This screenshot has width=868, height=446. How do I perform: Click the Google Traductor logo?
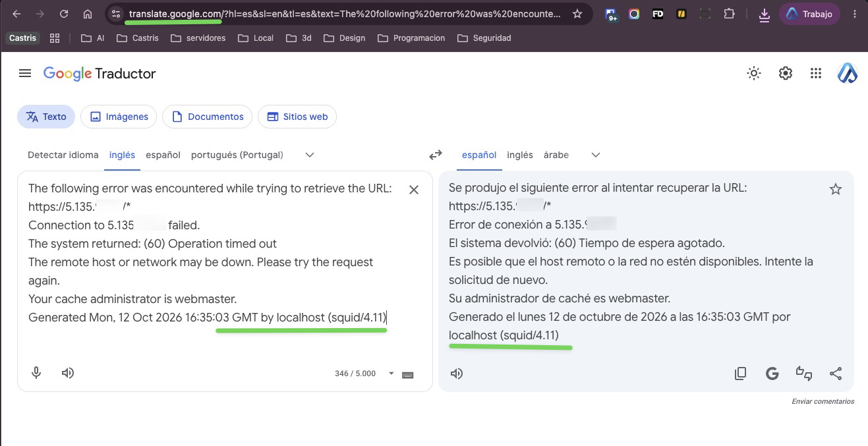(100, 74)
